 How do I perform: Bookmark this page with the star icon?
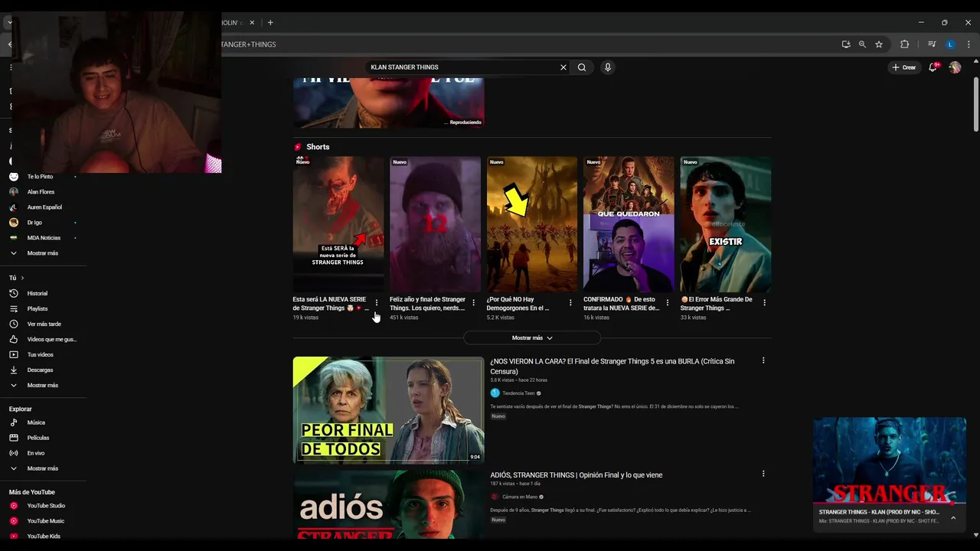tap(879, 44)
